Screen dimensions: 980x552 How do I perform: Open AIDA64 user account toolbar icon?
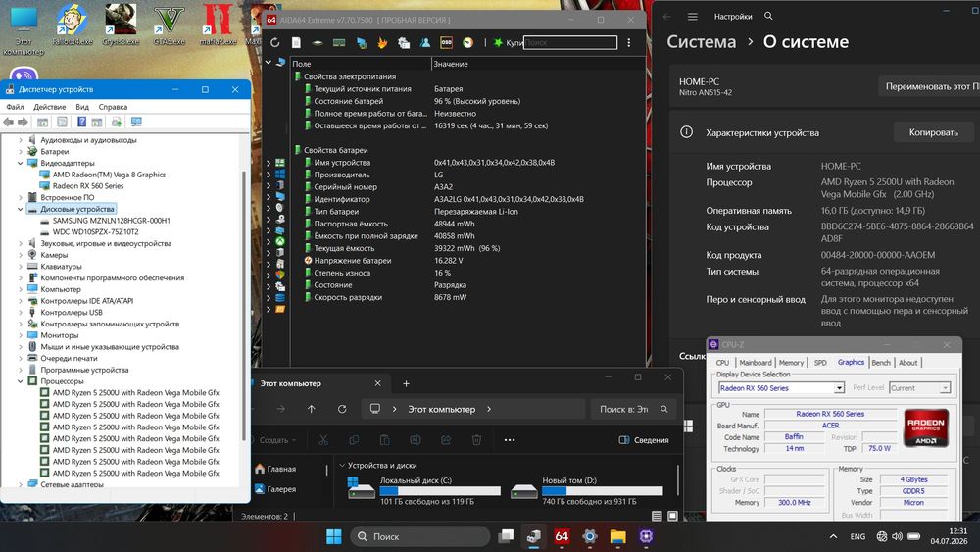click(425, 42)
